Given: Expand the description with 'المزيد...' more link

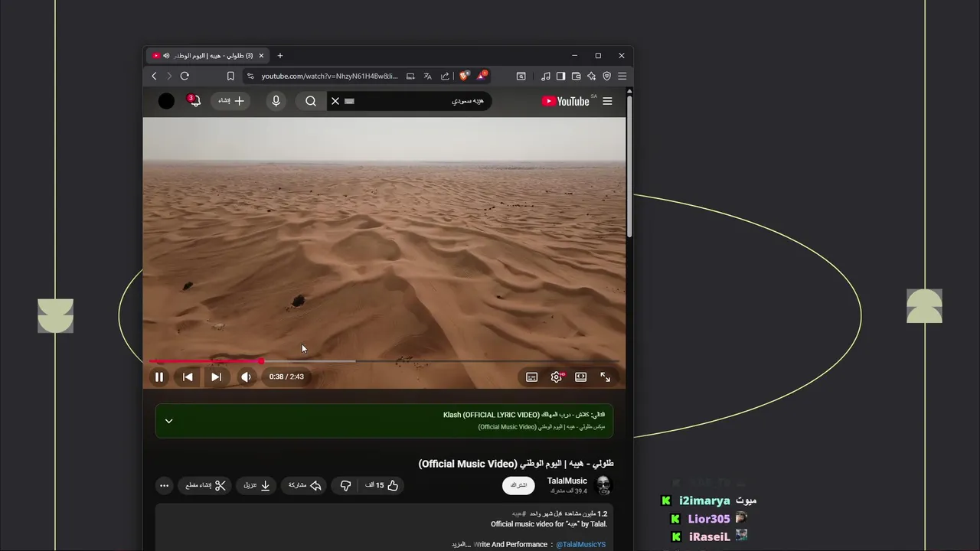Looking at the screenshot, I should [x=460, y=545].
